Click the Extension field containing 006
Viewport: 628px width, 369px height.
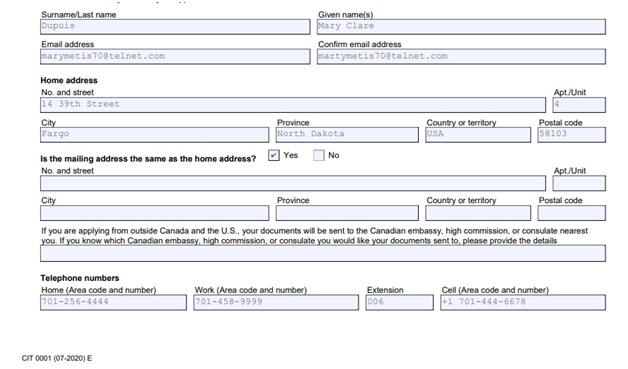pyautogui.click(x=399, y=302)
